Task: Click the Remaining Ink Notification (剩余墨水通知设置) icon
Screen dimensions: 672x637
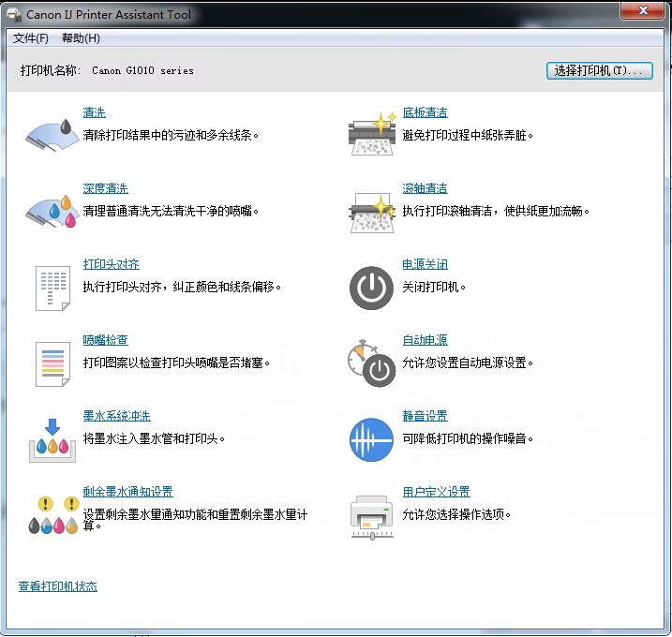Action: (x=53, y=515)
